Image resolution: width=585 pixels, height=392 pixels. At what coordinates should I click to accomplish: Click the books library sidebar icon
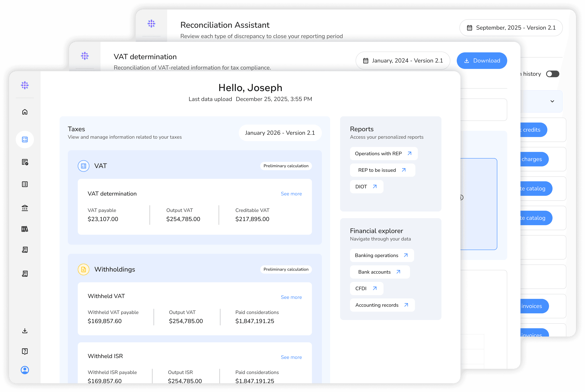pos(25,229)
